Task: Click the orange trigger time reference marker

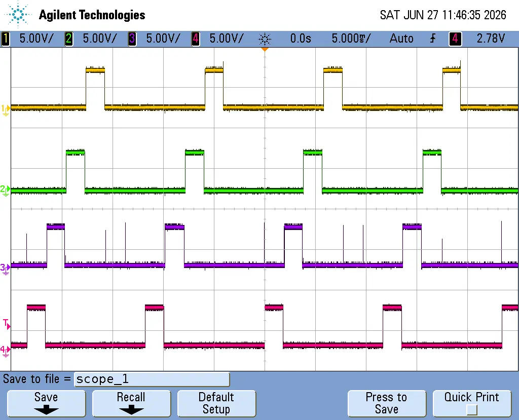Action: [265, 49]
